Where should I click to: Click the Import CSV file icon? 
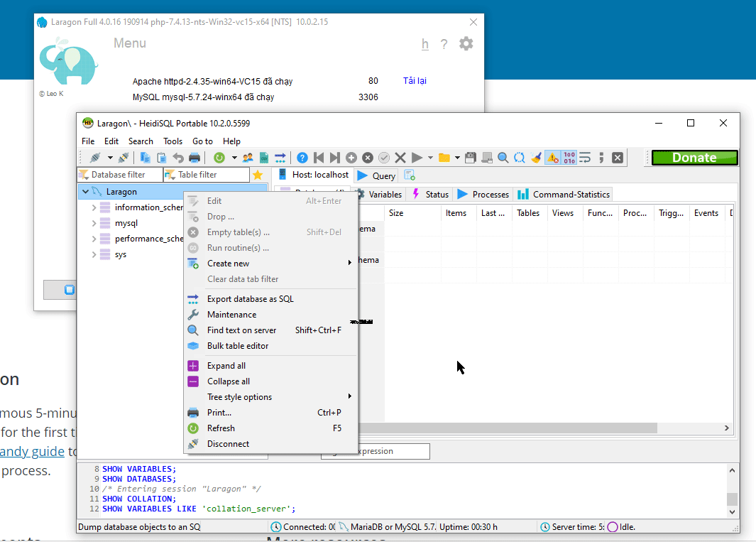pyautogui.click(x=264, y=157)
